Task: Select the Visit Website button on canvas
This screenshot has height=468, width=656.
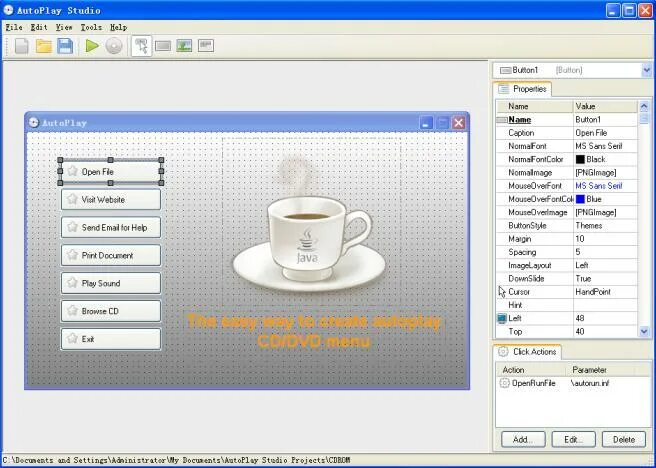Action: tap(111, 199)
